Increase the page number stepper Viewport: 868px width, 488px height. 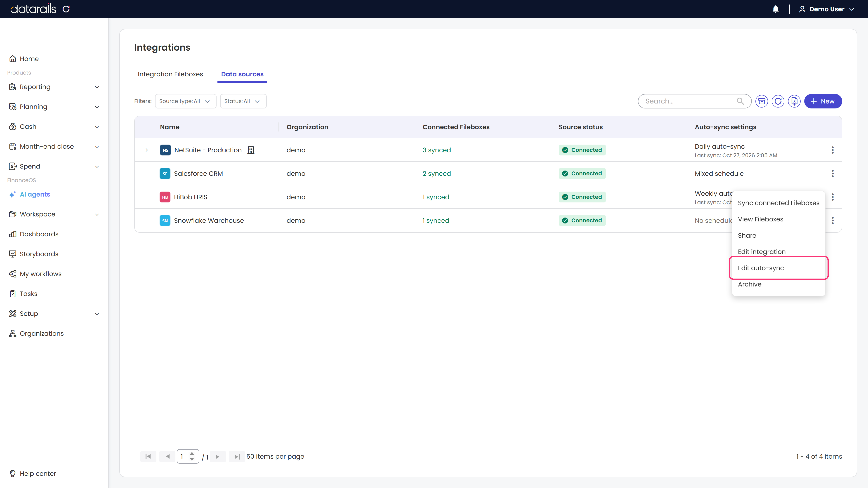(192, 453)
